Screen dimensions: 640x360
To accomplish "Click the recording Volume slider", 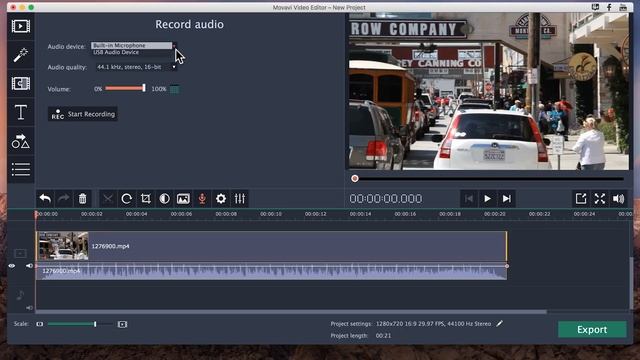I will tap(125, 88).
